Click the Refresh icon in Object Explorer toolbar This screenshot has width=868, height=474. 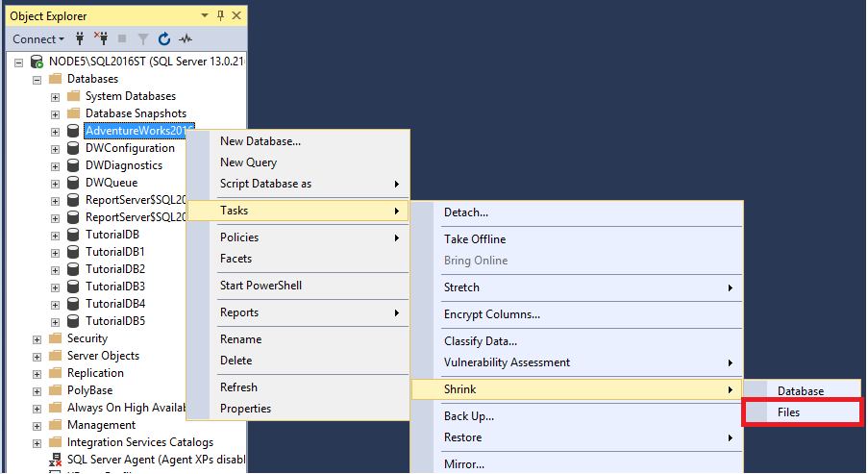(x=164, y=39)
